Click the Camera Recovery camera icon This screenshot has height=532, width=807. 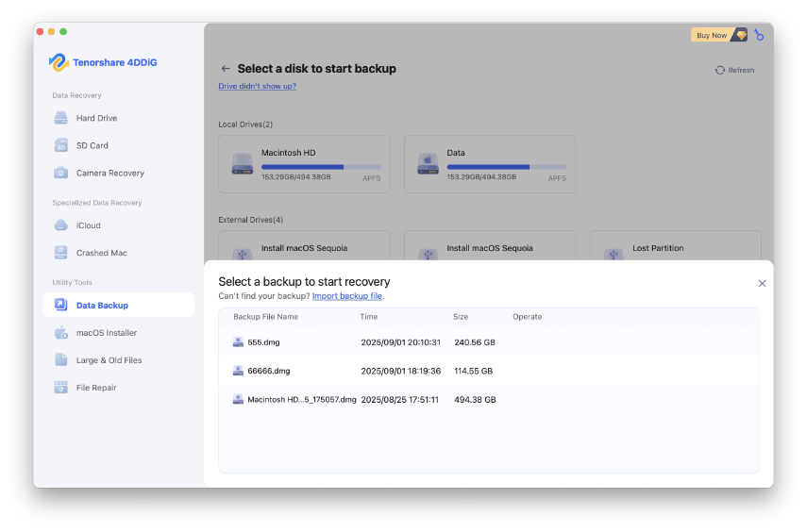coord(60,173)
